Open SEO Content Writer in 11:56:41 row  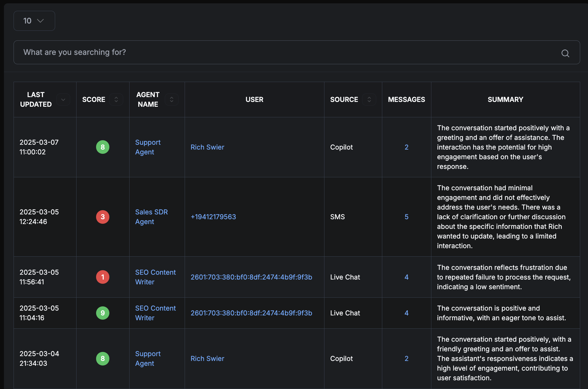(155, 277)
